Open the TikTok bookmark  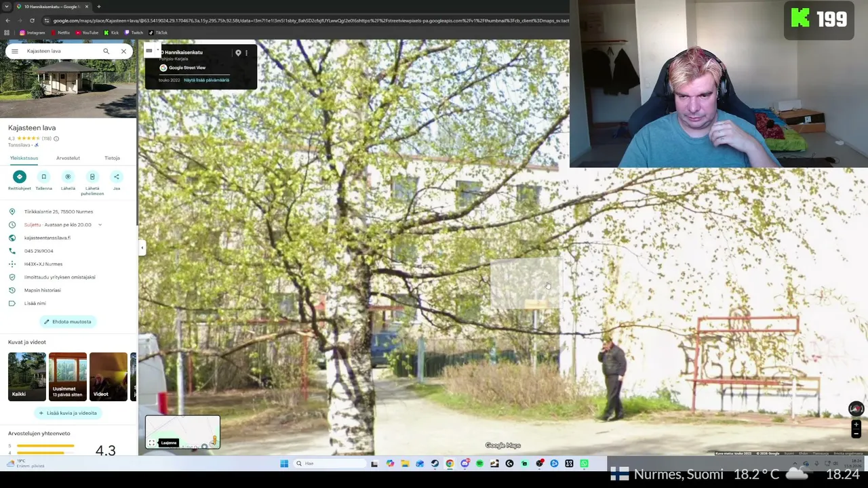tap(159, 33)
